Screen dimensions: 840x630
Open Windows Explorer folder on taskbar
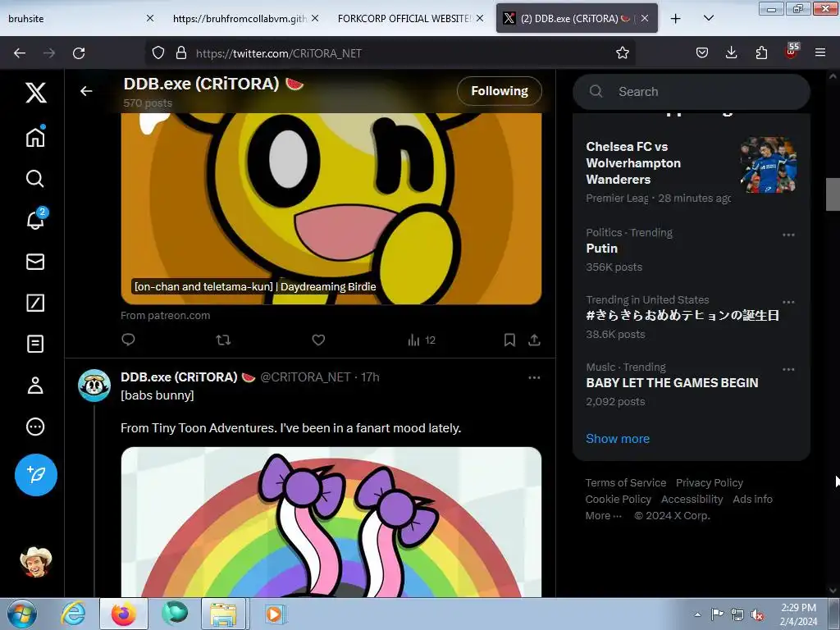[x=223, y=614]
